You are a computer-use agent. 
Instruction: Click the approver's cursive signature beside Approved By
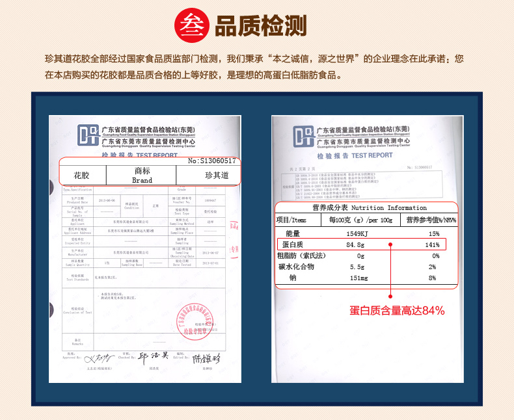click(x=100, y=358)
